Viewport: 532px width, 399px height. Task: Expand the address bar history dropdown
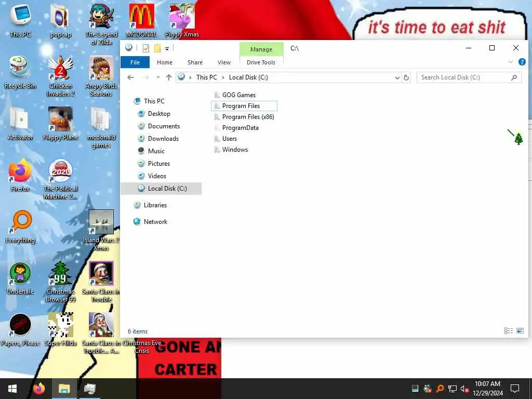[397, 78]
